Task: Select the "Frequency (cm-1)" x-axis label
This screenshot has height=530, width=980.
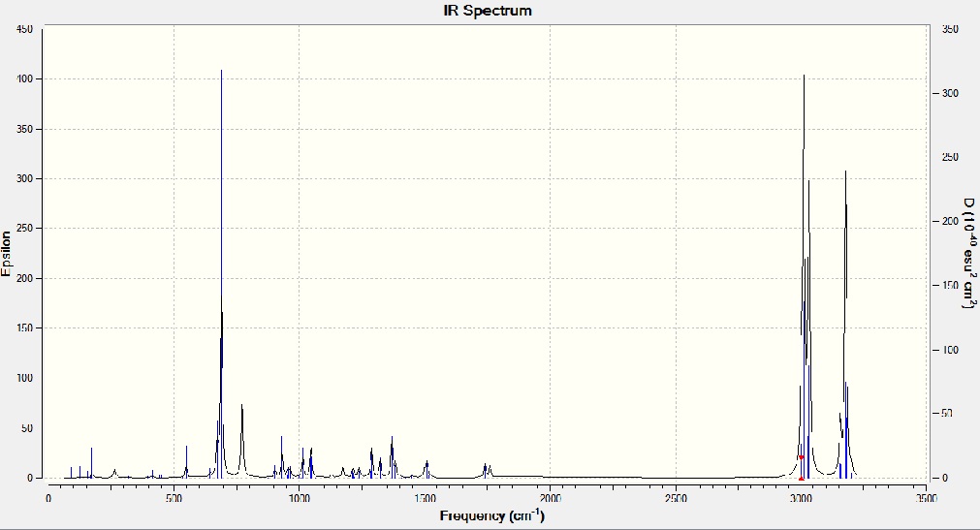Action: tap(491, 515)
